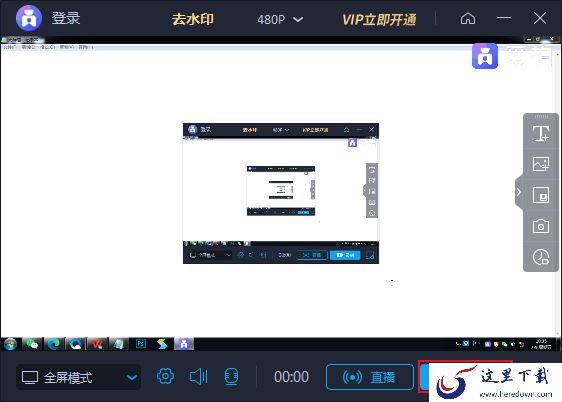The image size is (562, 402).
Task: Open the red WPS icon in taskbar
Action: point(97,344)
